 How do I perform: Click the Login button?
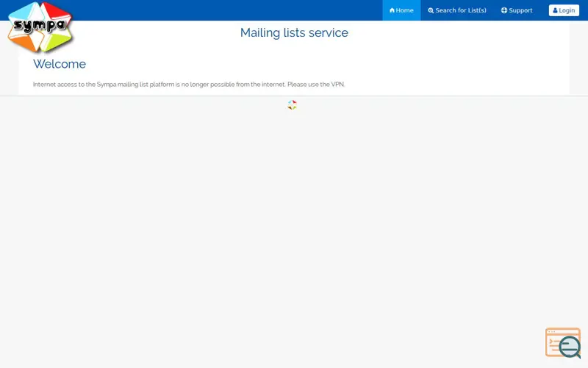[x=564, y=10]
